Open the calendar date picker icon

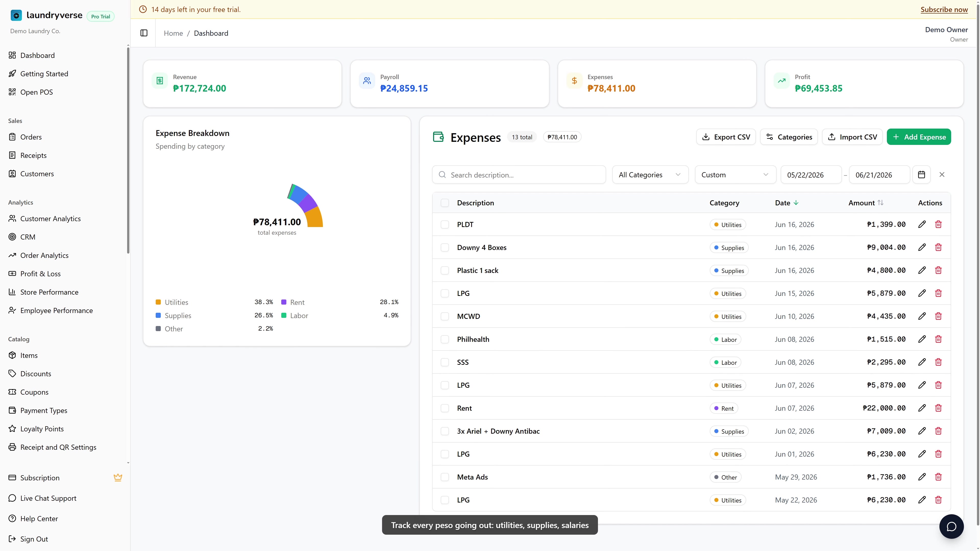pos(921,174)
